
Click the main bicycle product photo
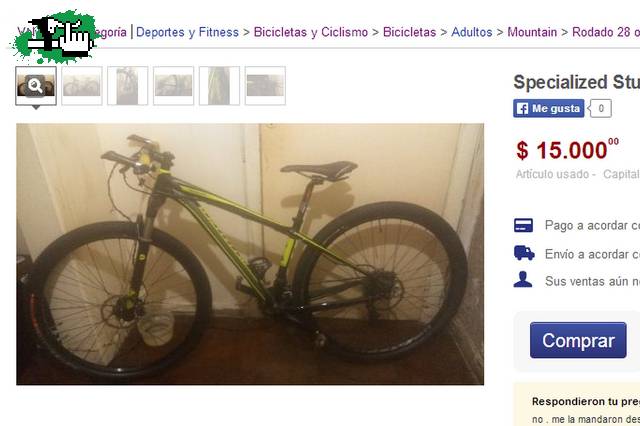point(250,254)
